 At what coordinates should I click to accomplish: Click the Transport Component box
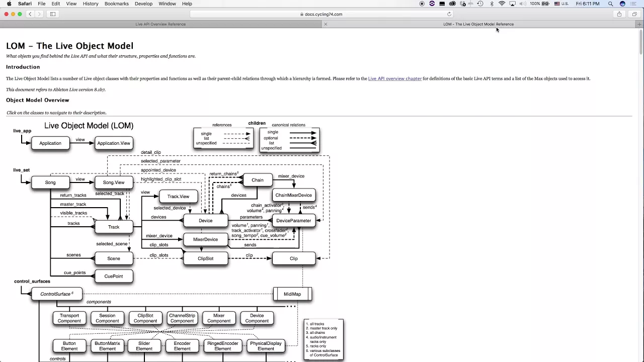click(69, 318)
